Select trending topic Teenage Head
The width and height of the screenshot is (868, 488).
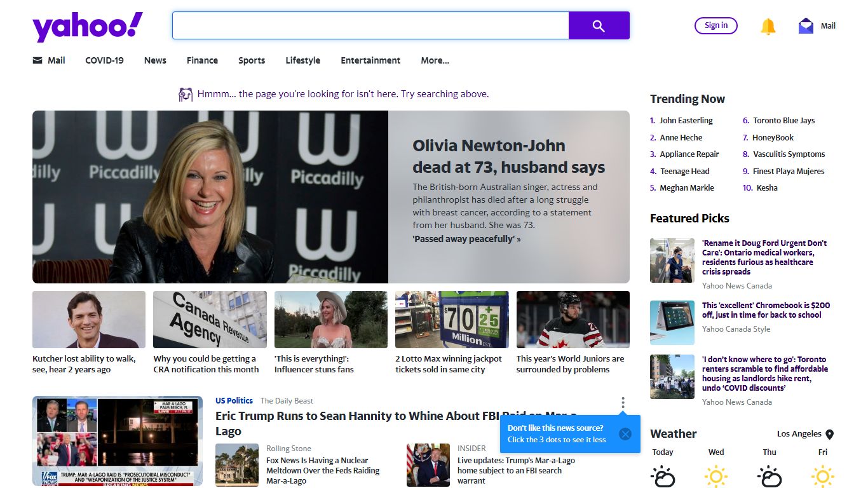click(x=685, y=172)
